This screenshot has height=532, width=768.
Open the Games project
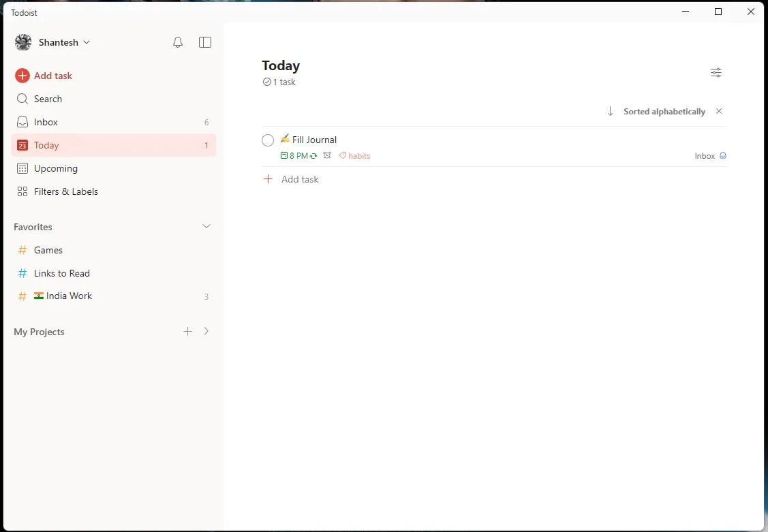tap(113, 250)
